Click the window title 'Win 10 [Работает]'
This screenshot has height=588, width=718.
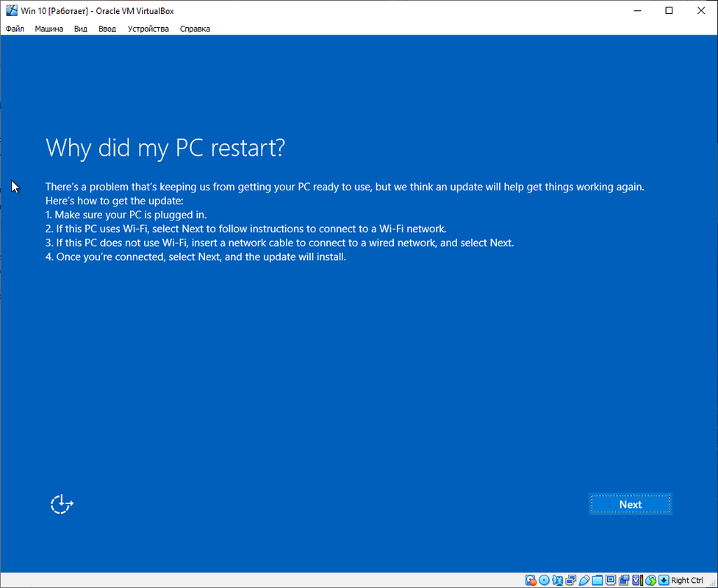pos(54,11)
